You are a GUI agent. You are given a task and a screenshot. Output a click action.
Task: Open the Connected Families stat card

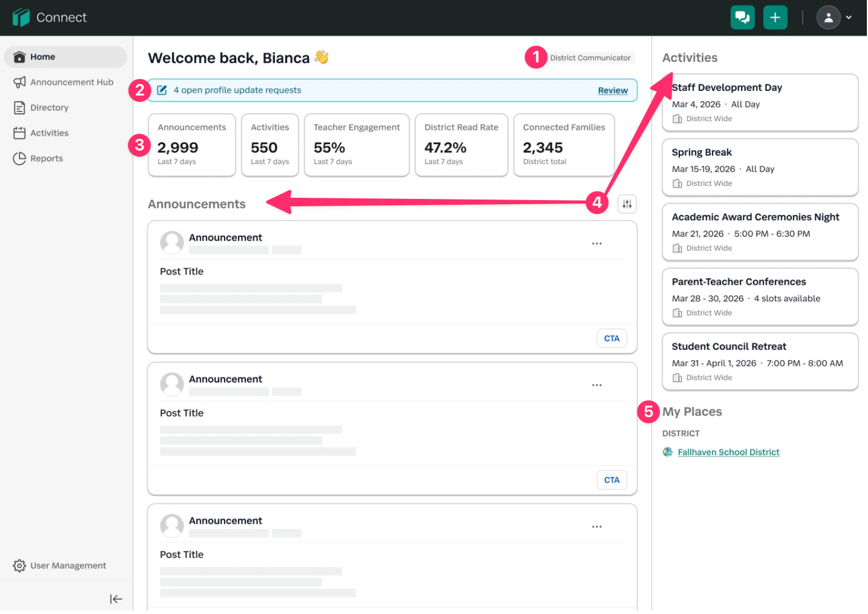point(564,145)
